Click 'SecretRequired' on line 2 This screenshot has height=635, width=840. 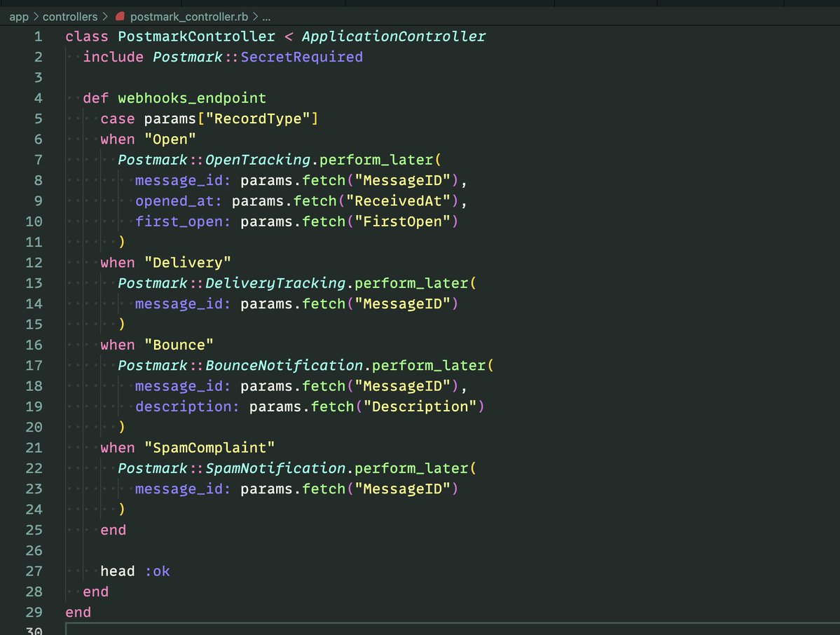pyautogui.click(x=302, y=57)
